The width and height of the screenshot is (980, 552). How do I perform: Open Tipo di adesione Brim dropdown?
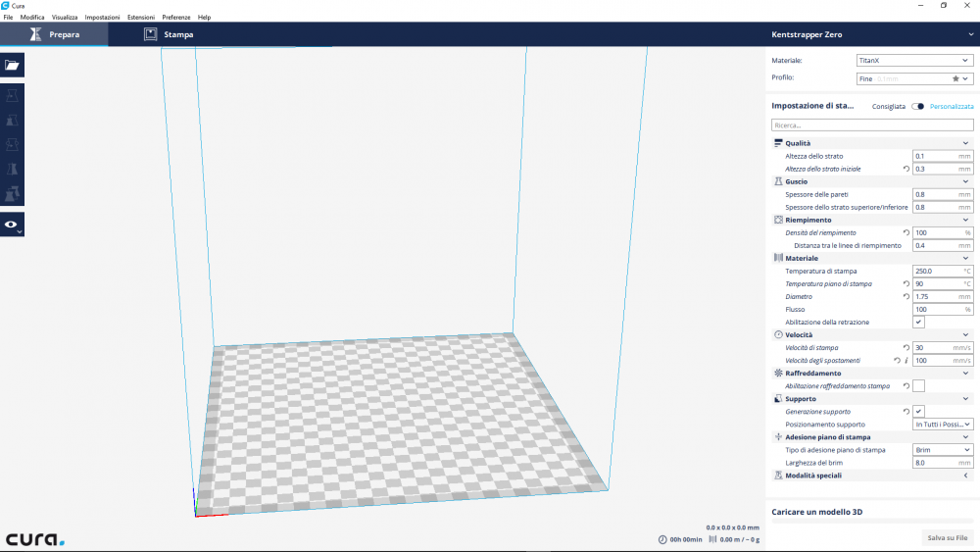pos(942,450)
